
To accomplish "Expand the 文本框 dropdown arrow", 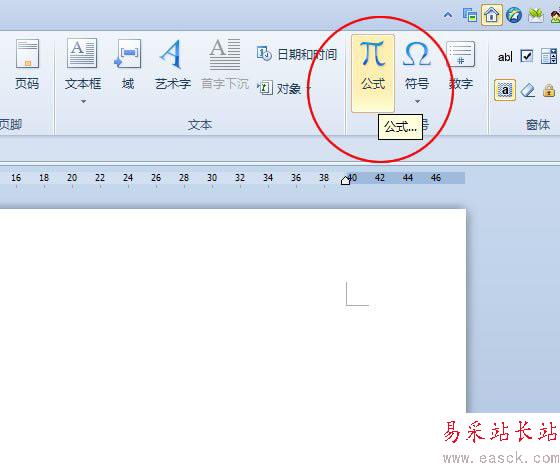I will point(83,102).
